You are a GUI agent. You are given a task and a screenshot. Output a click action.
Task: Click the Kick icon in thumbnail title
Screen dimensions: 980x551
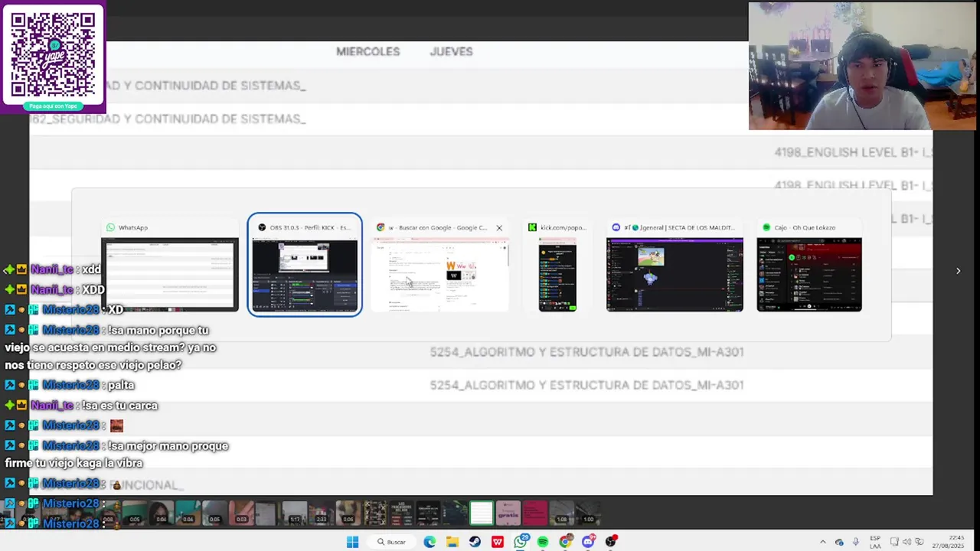[x=532, y=227]
